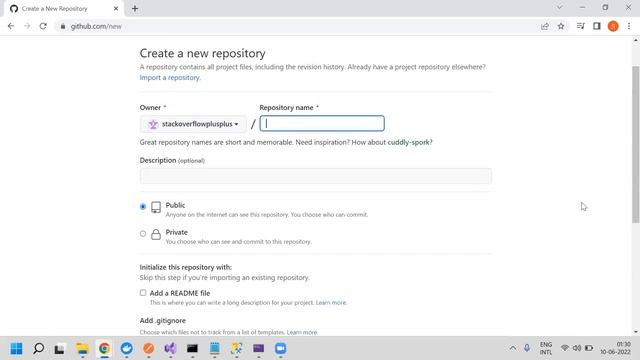Viewport: 640px width, 360px height.
Task: Click the Description text field
Action: click(x=316, y=176)
